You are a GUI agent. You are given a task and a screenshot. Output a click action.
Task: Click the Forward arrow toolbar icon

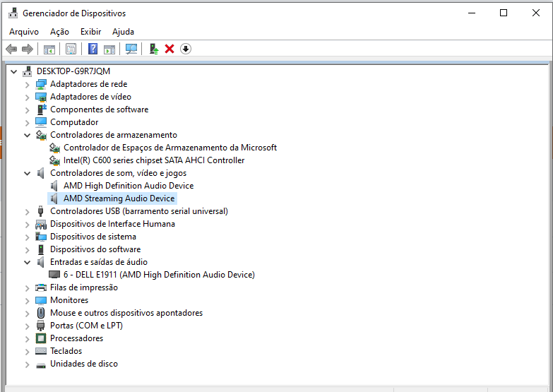(27, 49)
